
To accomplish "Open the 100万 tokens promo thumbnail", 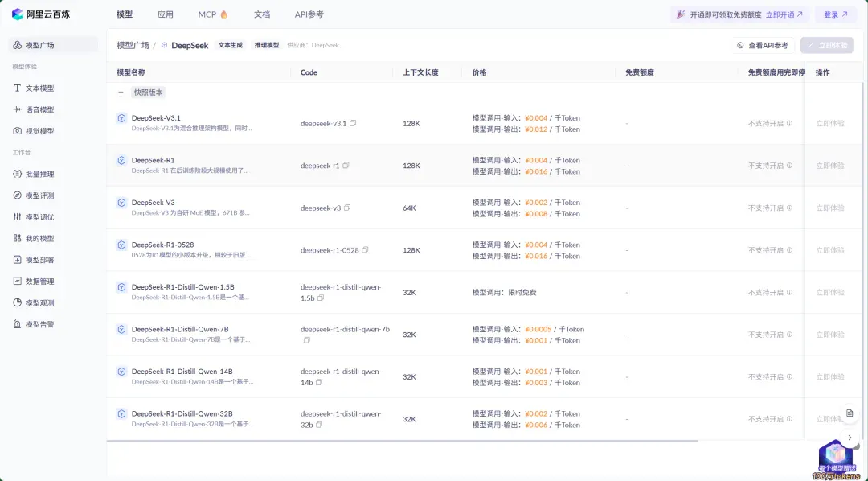I will pyautogui.click(x=836, y=460).
